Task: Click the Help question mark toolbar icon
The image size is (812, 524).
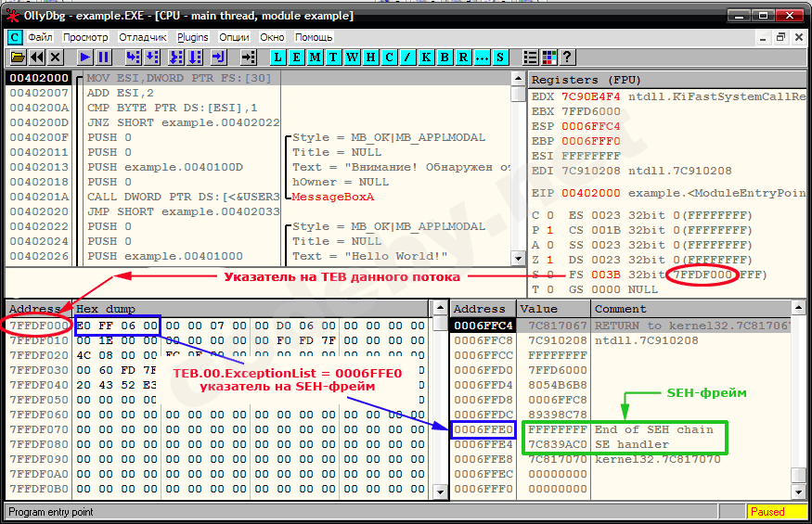Action: [567, 58]
